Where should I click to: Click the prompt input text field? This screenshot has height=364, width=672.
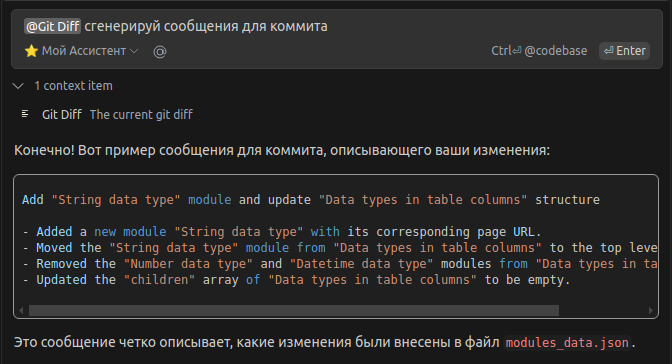click(x=336, y=26)
